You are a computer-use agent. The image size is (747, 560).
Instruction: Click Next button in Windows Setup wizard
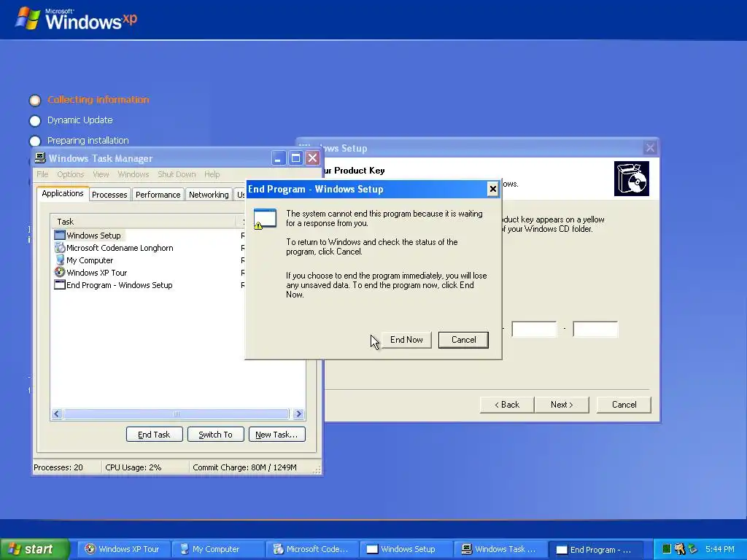tap(562, 405)
